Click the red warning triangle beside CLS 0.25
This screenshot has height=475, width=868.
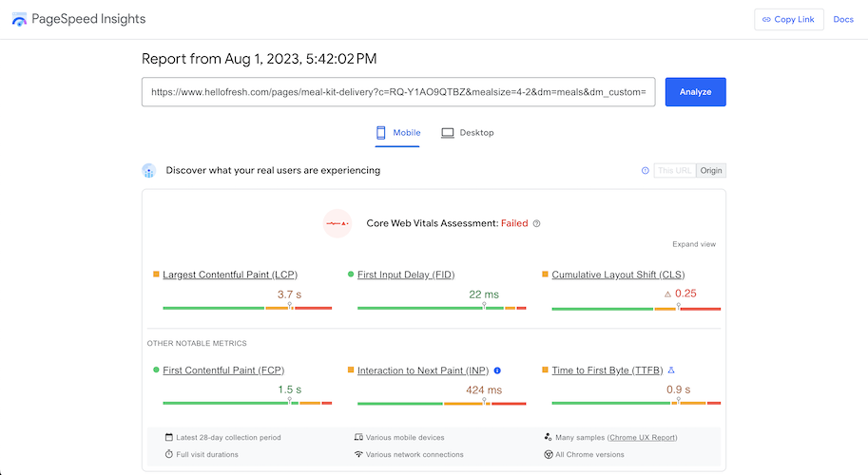[x=667, y=294]
